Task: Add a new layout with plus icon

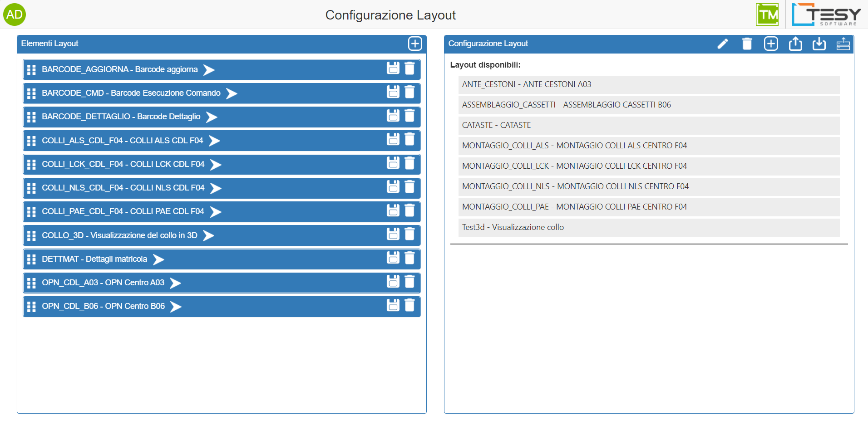Action: click(x=771, y=44)
